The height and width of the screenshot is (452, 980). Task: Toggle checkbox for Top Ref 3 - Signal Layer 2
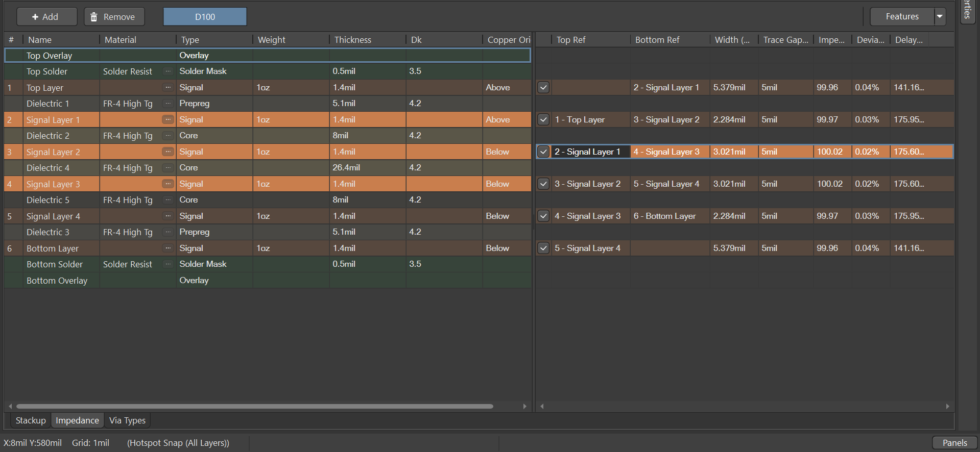coord(543,184)
